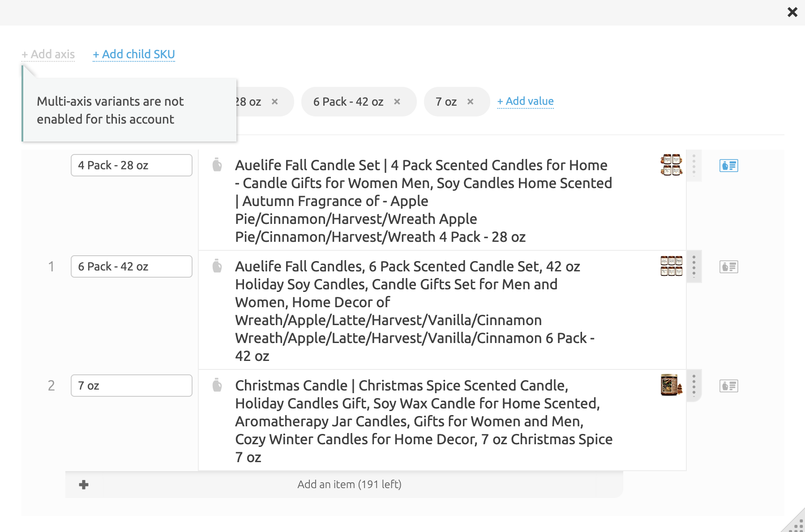Click the details card icon for 6 Pack row
Screen dimensions: 805x532
tap(729, 267)
